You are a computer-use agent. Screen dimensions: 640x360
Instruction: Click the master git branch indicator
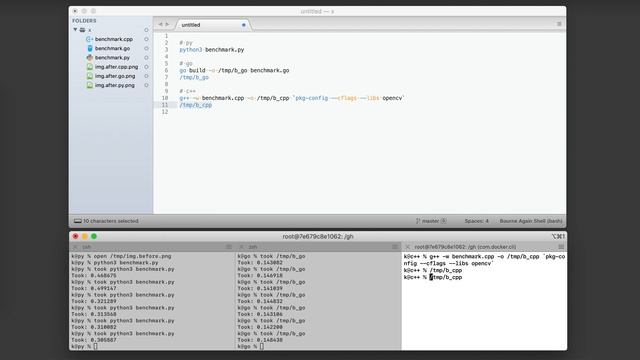[427, 221]
